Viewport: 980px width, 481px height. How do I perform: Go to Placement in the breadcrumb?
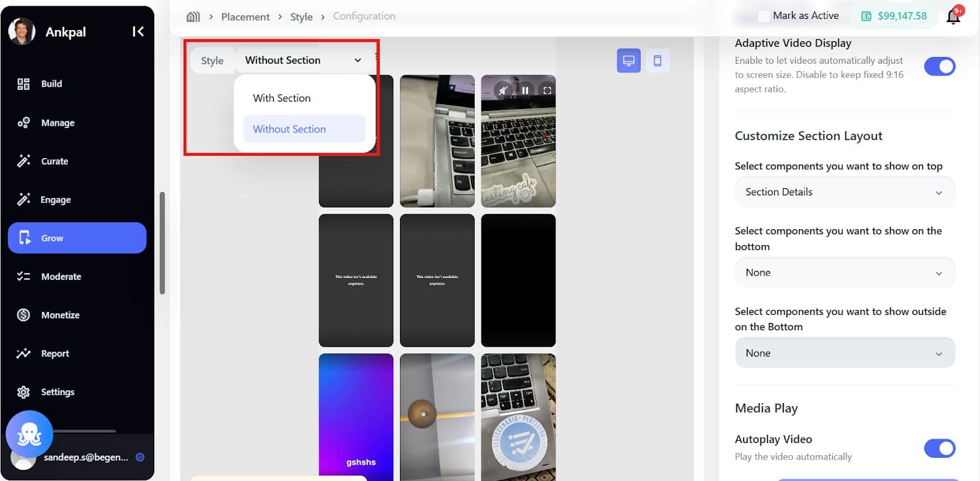245,17
